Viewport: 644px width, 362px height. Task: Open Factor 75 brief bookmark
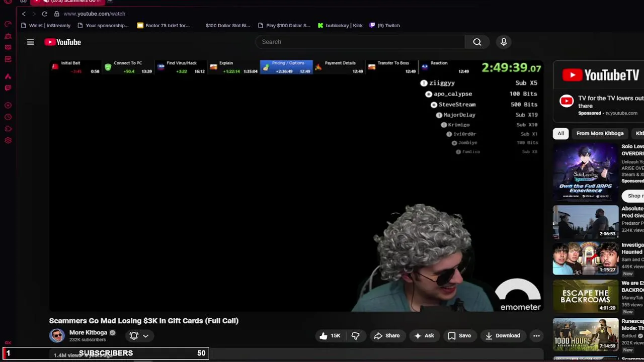click(x=163, y=25)
